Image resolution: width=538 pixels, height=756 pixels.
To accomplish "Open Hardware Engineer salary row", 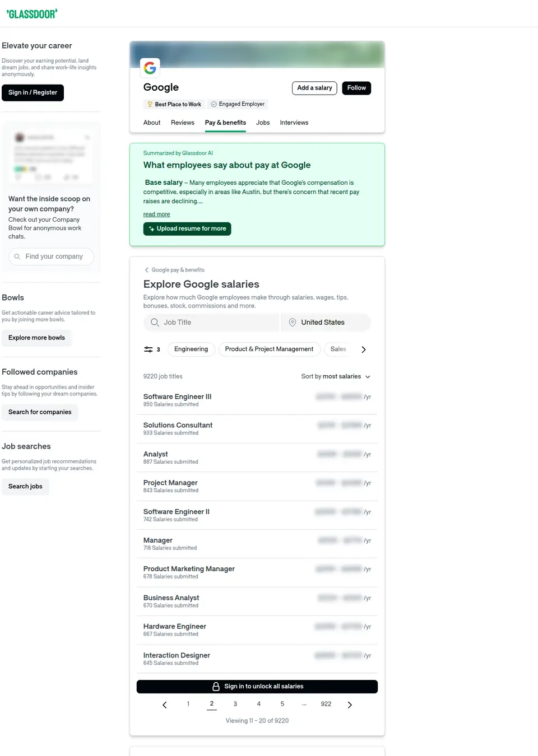I will point(257,631).
